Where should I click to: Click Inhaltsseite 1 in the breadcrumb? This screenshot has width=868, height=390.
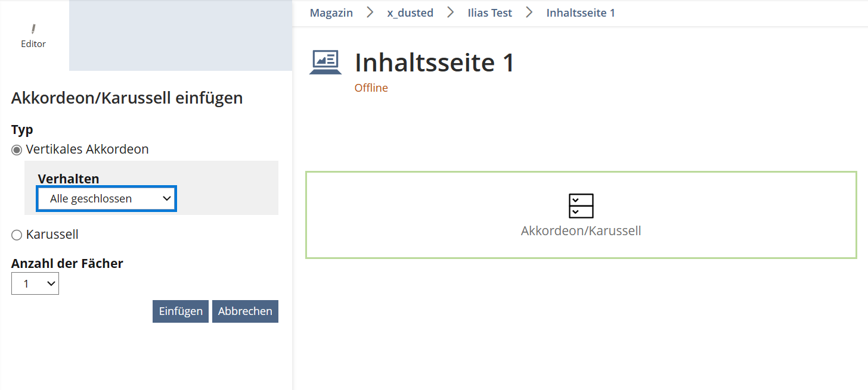coord(580,13)
